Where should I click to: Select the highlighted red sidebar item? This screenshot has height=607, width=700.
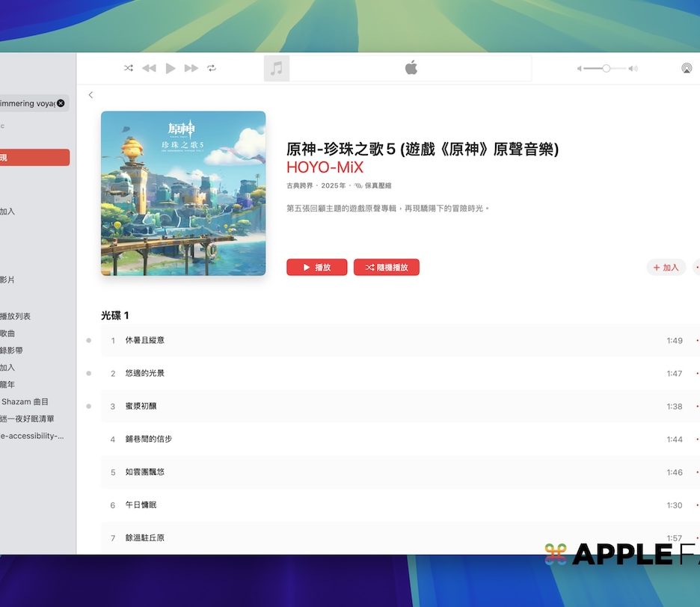34,157
